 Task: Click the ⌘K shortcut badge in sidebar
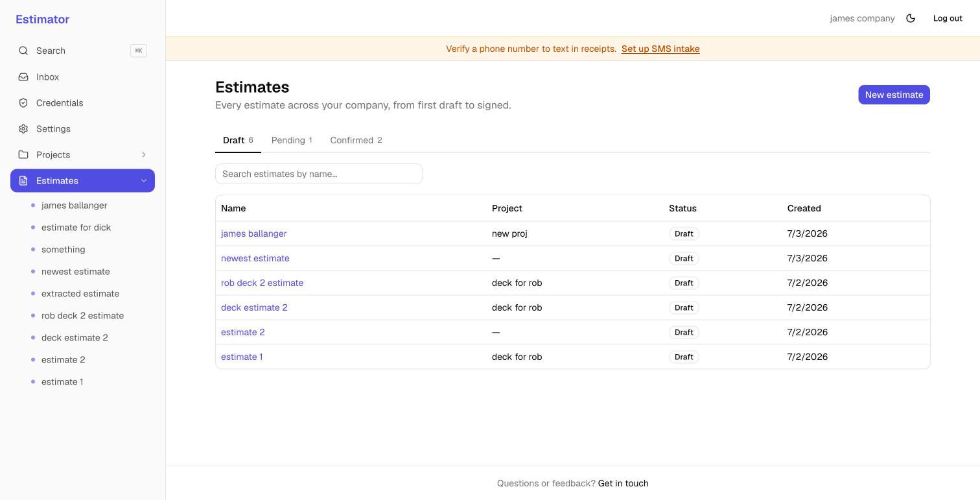(x=139, y=51)
